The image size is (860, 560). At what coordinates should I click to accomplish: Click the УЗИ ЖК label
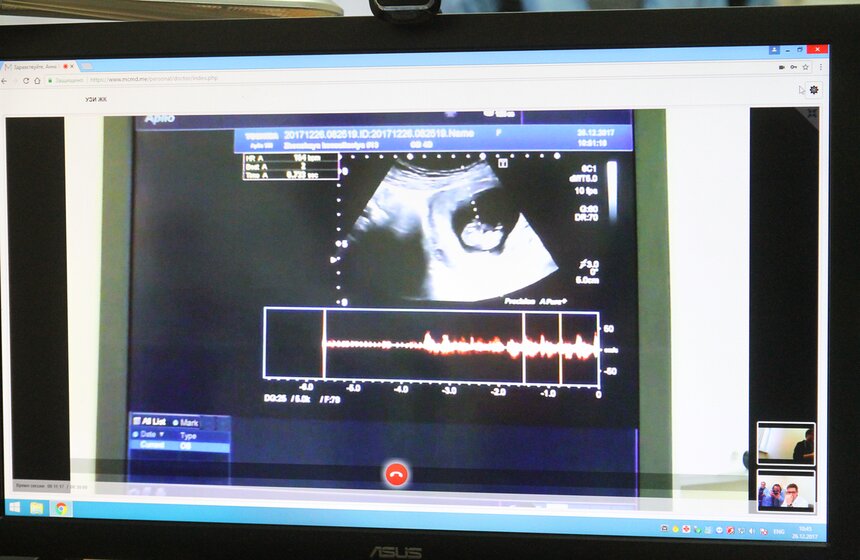95,99
